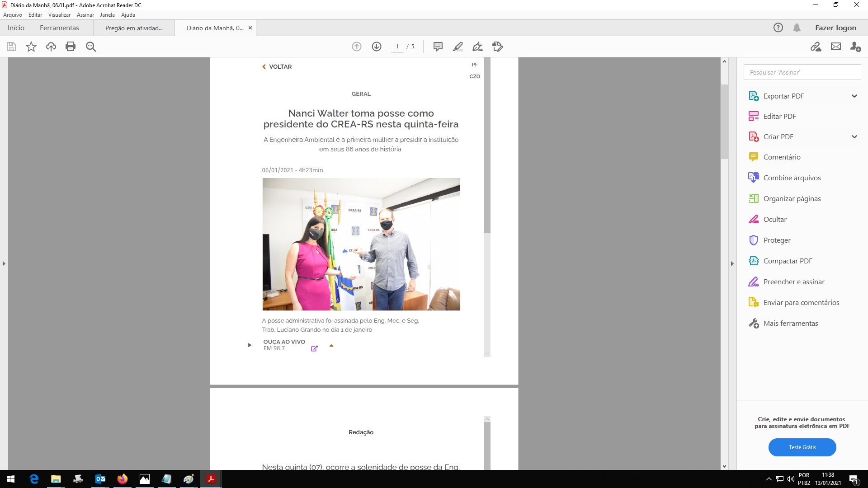Image resolution: width=868 pixels, height=488 pixels.
Task: Expand the Criar PDF options
Action: [854, 136]
